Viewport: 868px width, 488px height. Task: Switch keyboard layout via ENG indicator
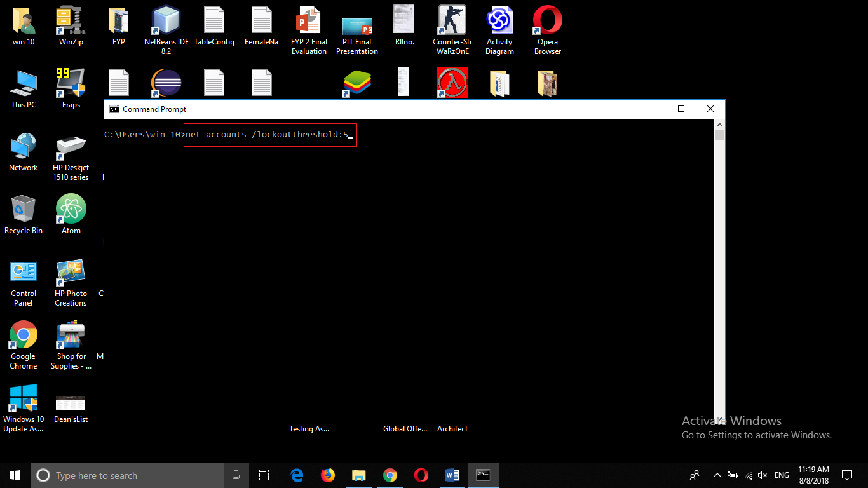point(781,475)
